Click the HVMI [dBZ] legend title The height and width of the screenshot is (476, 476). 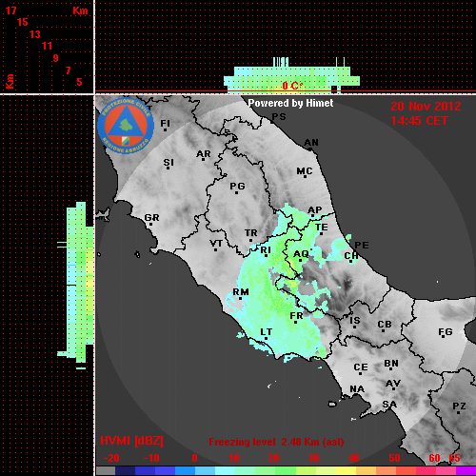pyautogui.click(x=131, y=441)
